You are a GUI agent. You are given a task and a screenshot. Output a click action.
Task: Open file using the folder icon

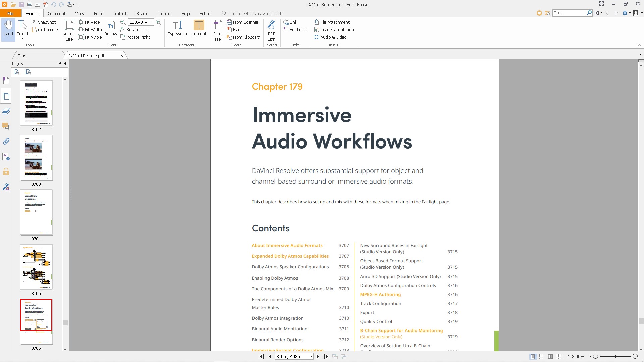(13, 4)
